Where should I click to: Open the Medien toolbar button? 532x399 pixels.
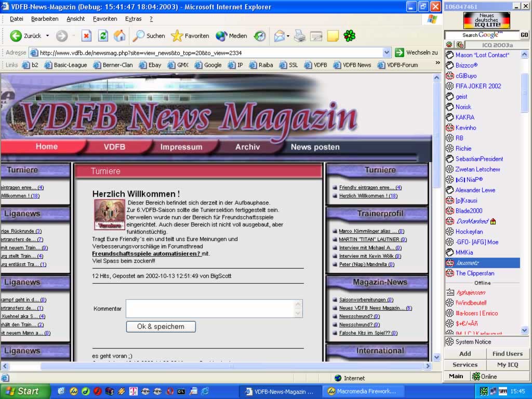tap(232, 36)
